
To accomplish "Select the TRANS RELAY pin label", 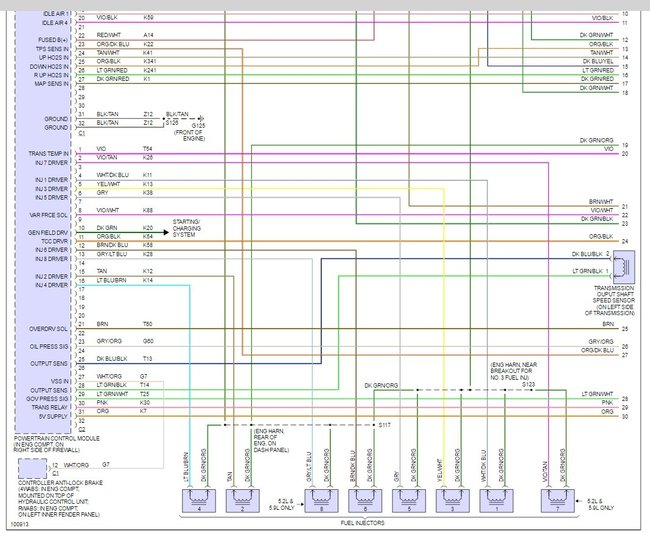I will pos(50,407).
